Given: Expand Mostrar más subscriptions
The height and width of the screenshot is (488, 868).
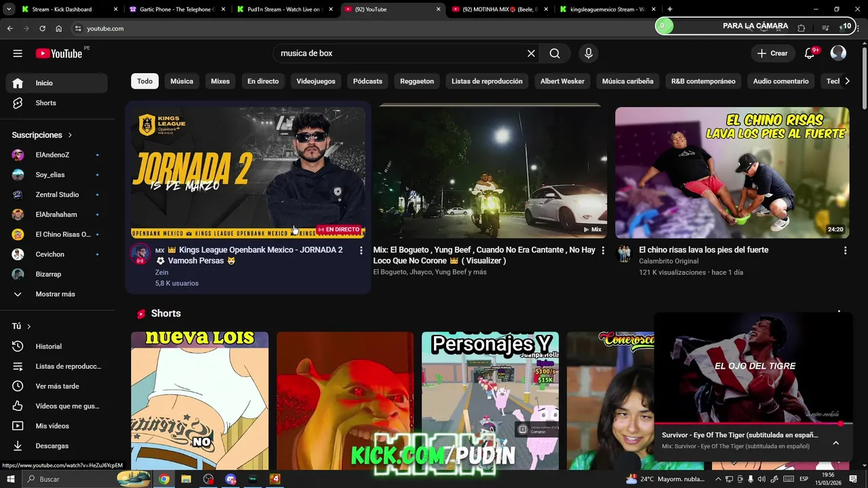Looking at the screenshot, I should tap(57, 294).
